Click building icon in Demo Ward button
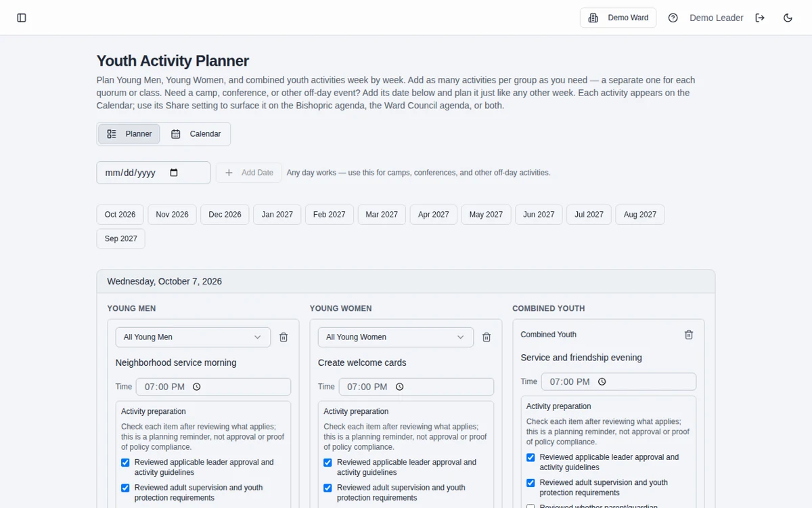This screenshot has height=508, width=812. point(593,18)
